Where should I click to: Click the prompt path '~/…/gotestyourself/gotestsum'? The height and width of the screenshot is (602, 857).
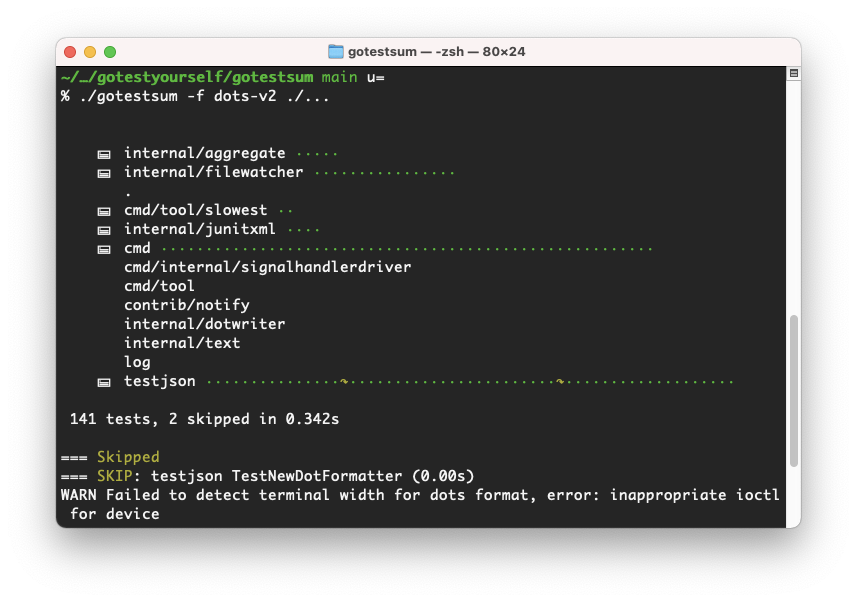(x=187, y=77)
